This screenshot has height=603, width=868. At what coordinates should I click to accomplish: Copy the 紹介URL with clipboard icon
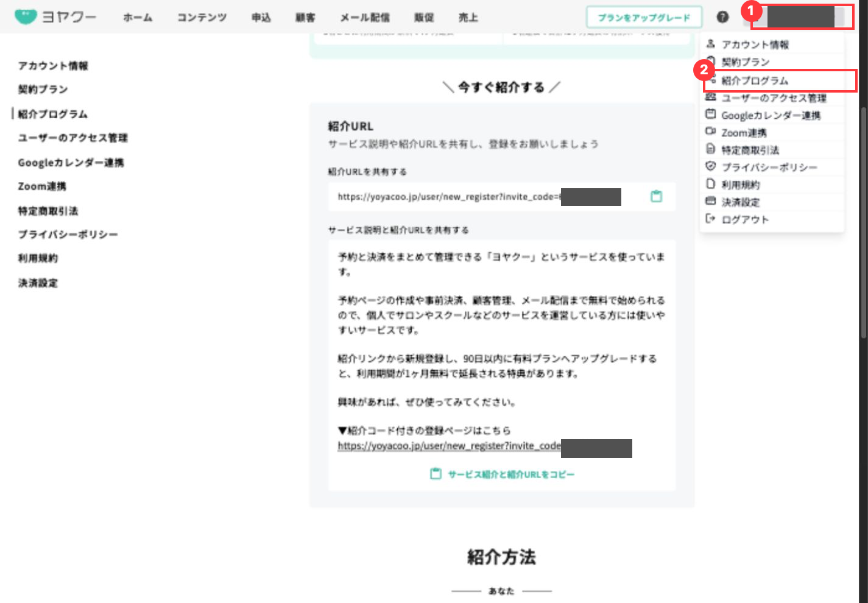coord(656,197)
